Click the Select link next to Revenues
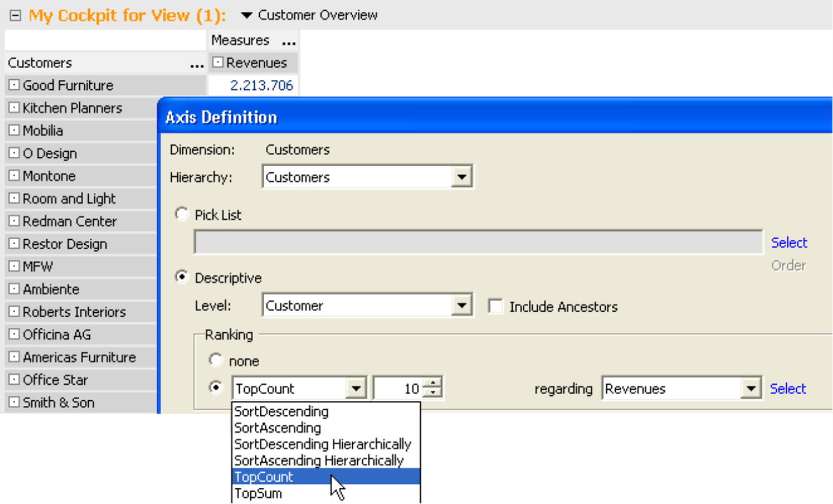The width and height of the screenshot is (833, 504). (x=788, y=388)
